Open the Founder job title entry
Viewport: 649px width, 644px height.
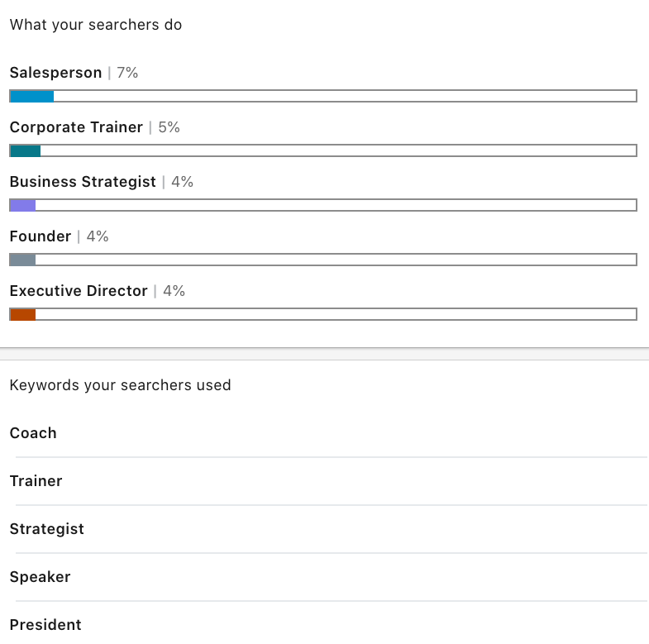click(x=41, y=236)
